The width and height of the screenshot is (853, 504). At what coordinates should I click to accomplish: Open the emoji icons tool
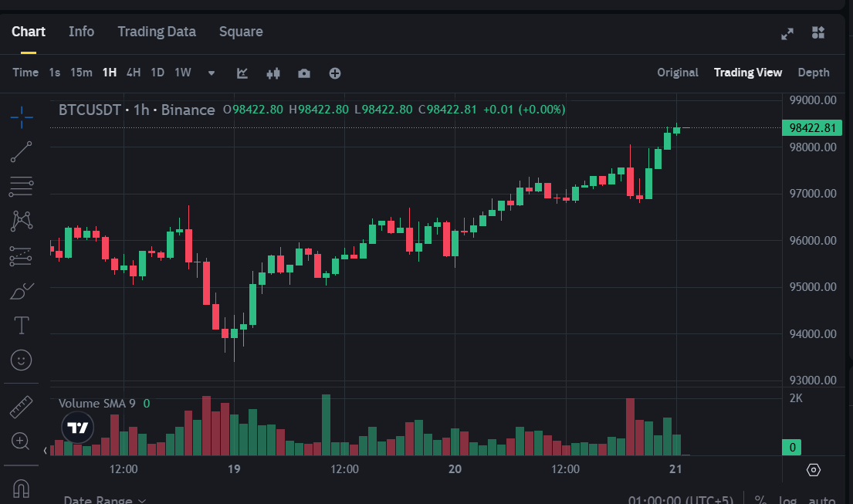21,360
